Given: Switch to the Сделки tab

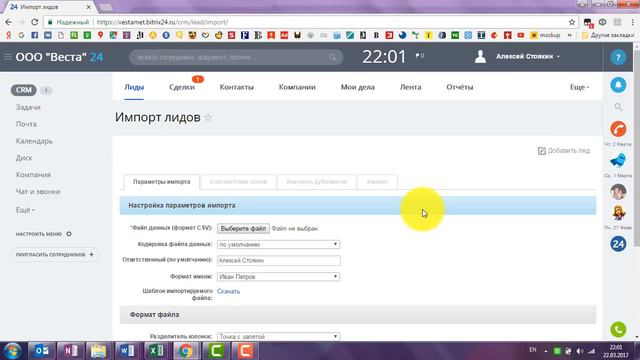Looking at the screenshot, I should pos(182,87).
